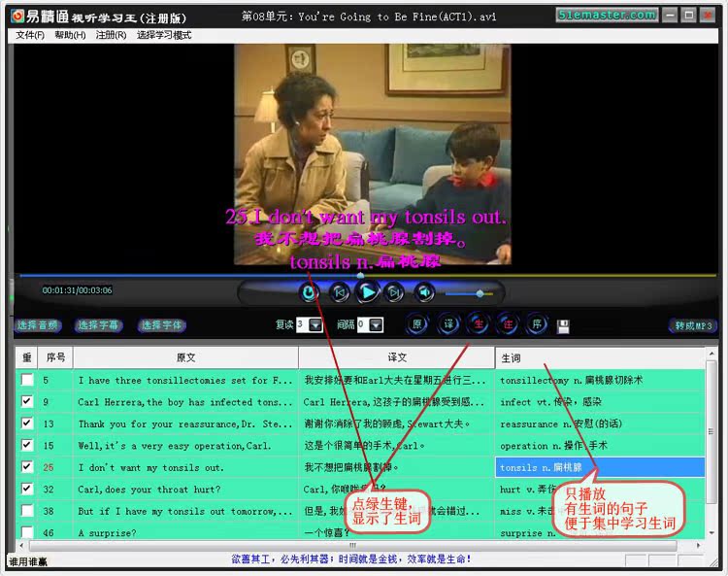Image resolution: width=728 pixels, height=576 pixels.
Task: Uncheck the checkbox for row 32
Action: [x=27, y=489]
